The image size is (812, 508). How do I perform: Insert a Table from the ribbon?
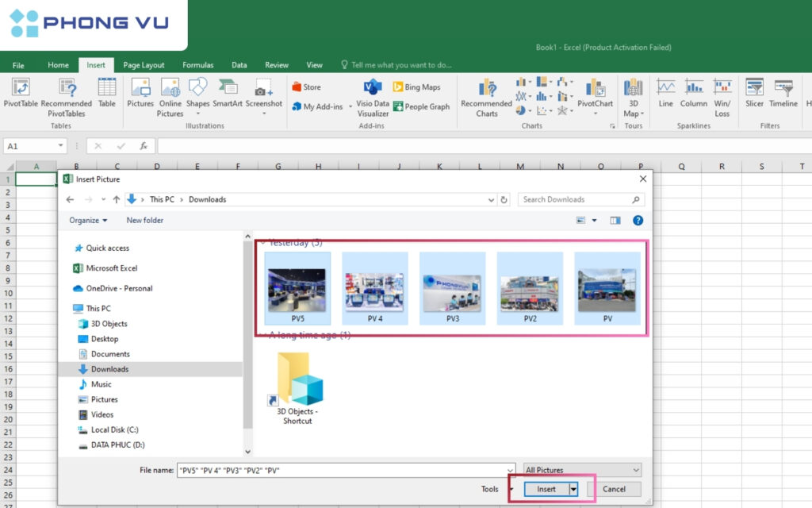107,92
